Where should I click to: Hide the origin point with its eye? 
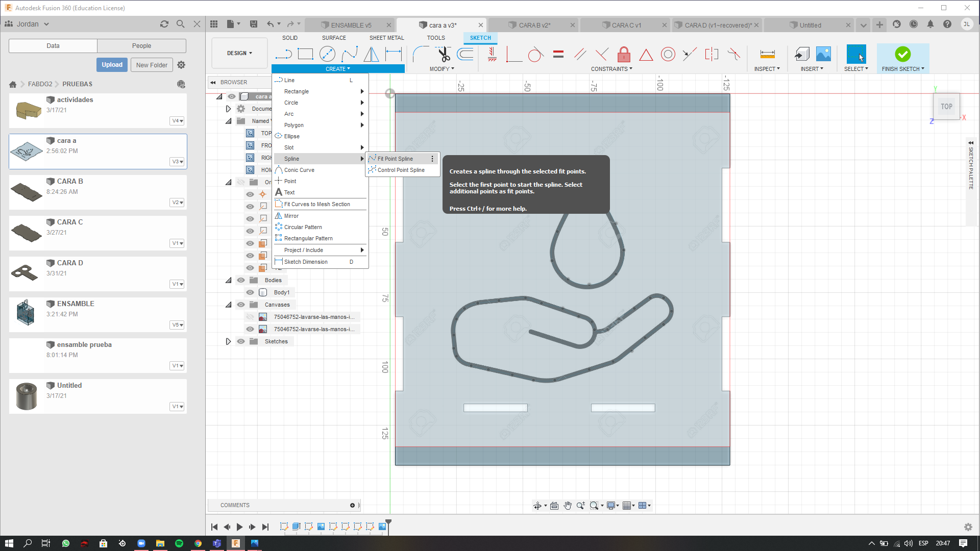[x=250, y=194]
